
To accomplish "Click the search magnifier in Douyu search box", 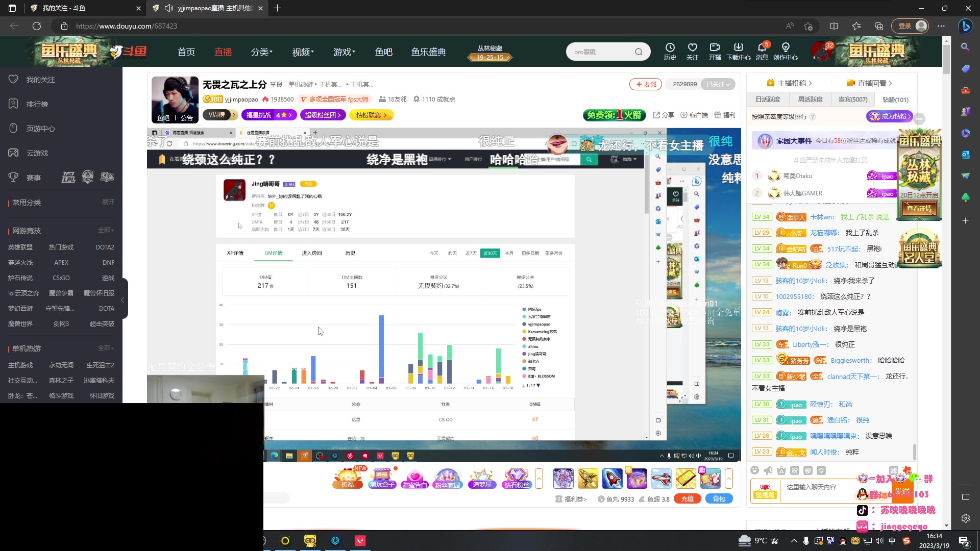I will tap(639, 52).
